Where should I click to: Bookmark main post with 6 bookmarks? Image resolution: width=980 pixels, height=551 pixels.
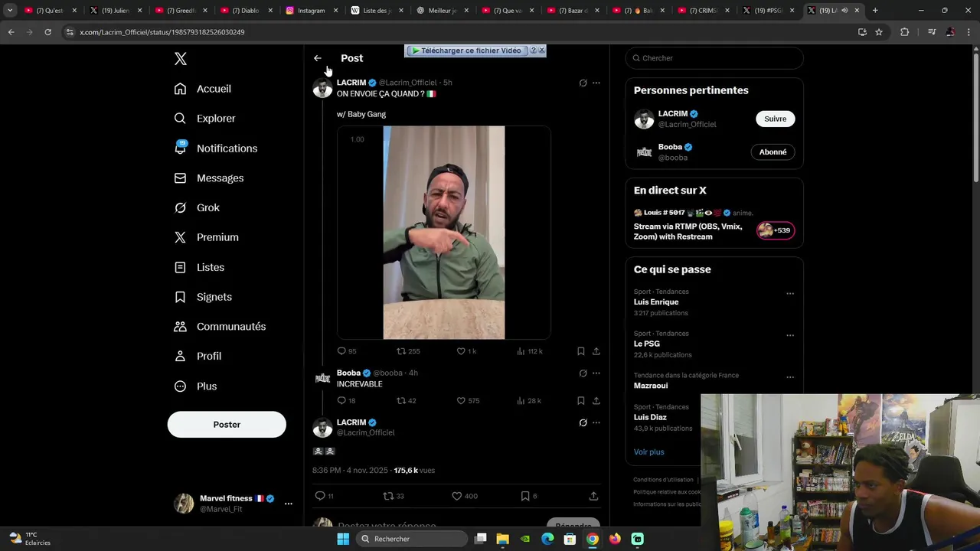[528, 496]
